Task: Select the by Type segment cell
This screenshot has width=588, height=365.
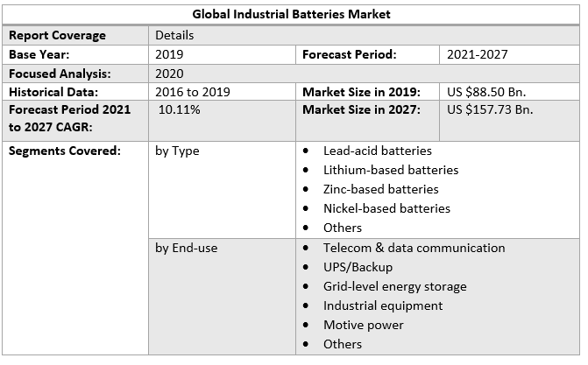Action: pos(177,151)
